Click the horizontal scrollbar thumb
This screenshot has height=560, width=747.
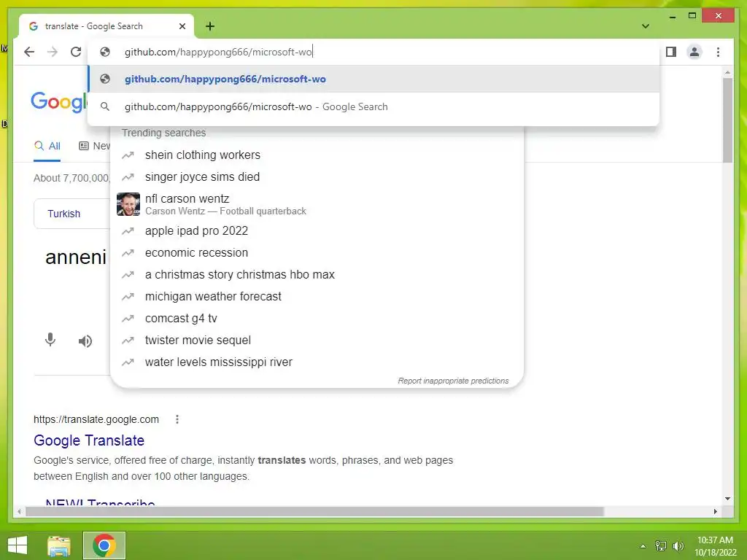[x=314, y=512]
